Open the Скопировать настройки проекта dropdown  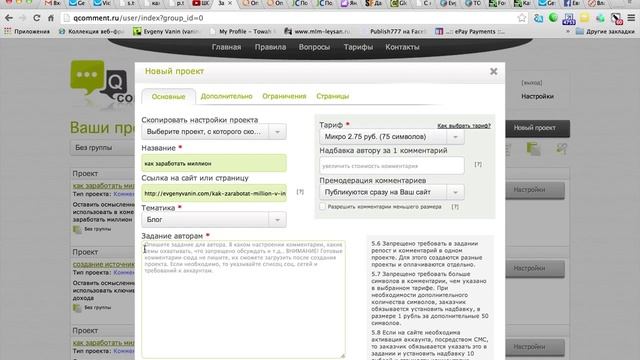[213, 132]
